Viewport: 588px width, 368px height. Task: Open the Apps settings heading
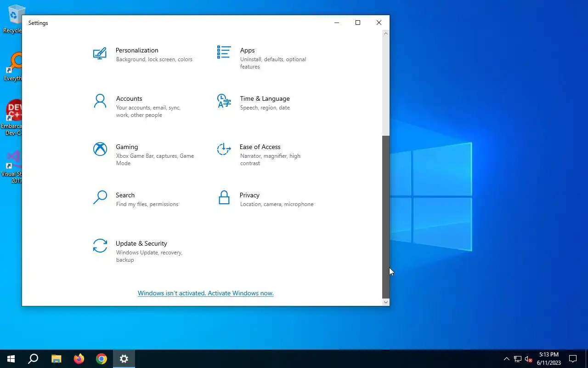247,50
